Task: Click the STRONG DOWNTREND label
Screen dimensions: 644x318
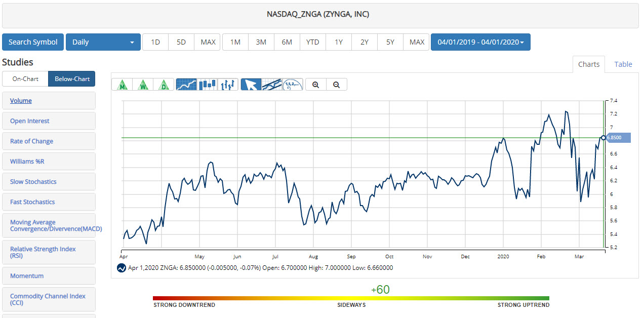Action: [184, 305]
